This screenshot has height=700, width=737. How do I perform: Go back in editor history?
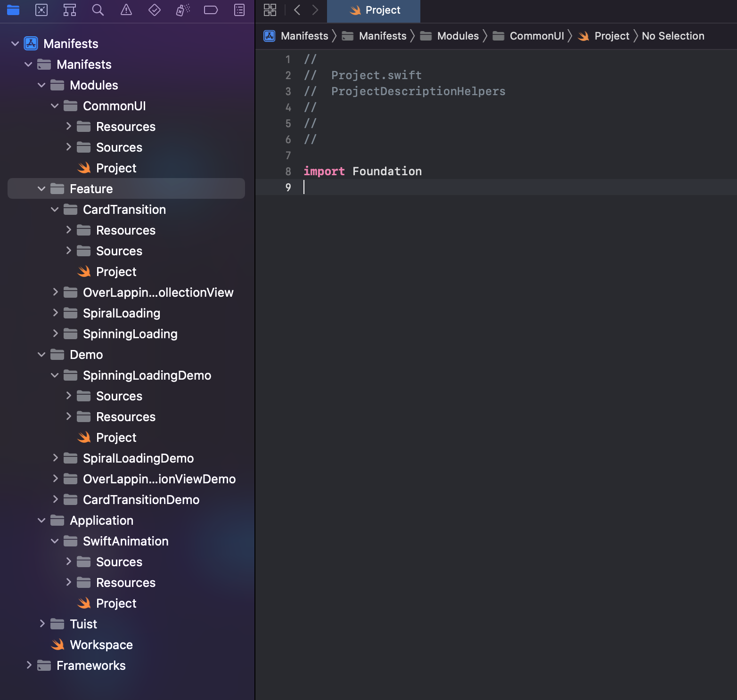(297, 10)
